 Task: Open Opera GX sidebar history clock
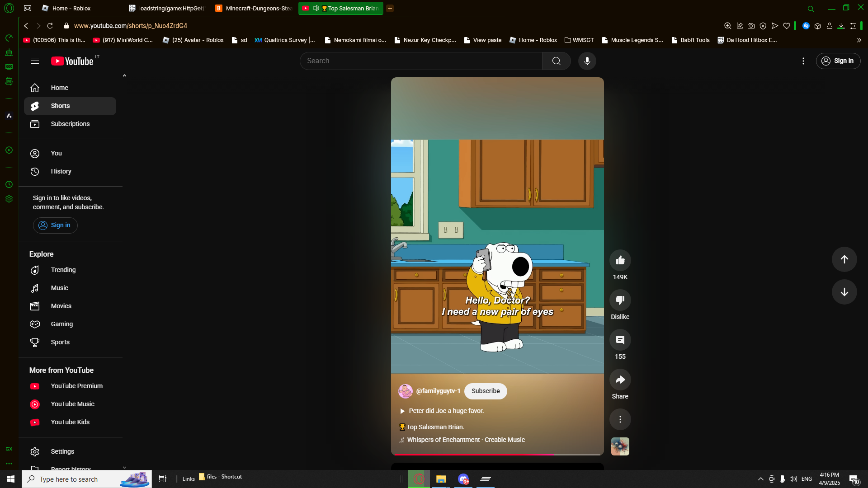tap(9, 184)
